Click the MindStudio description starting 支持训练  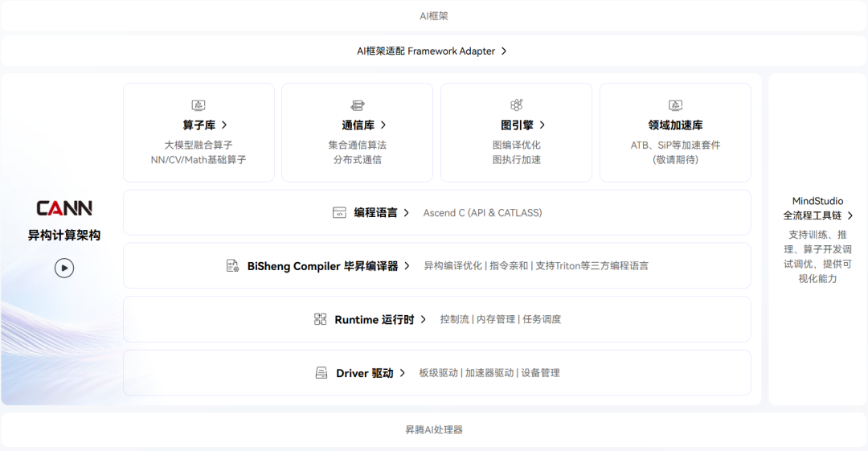tap(817, 256)
